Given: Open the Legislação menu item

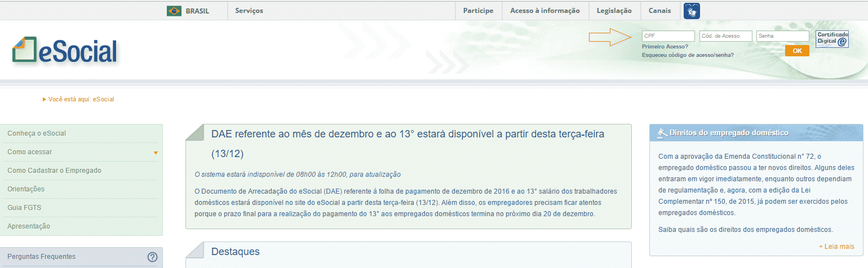Looking at the screenshot, I should 614,11.
